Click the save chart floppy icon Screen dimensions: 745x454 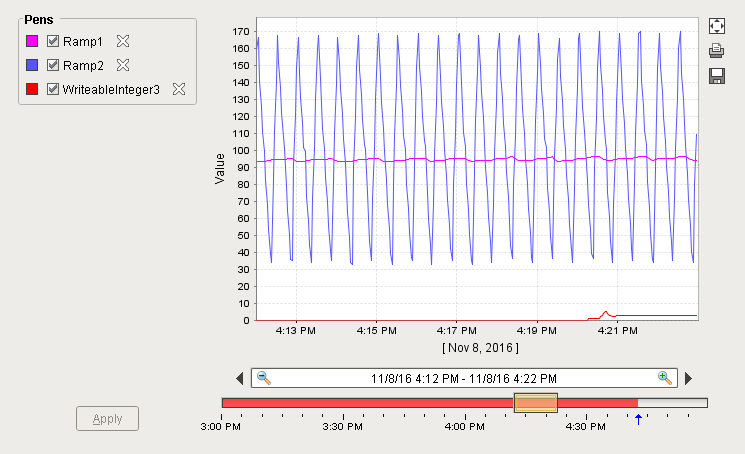point(716,76)
